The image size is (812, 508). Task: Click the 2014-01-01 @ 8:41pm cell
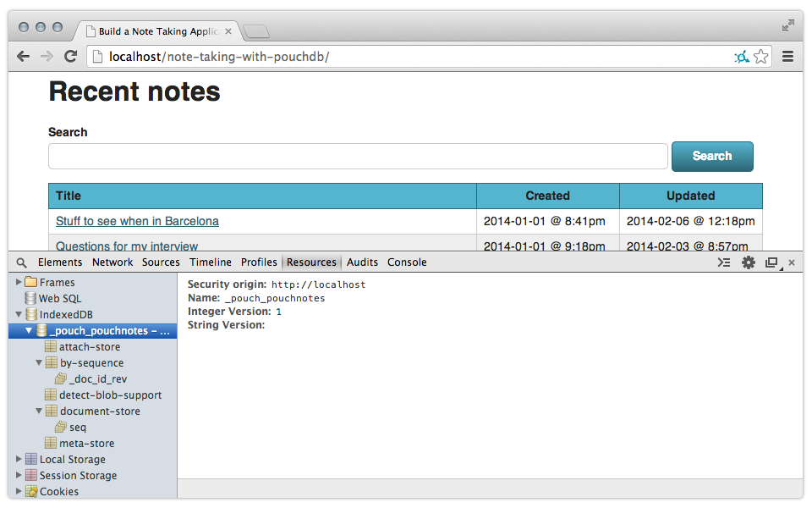(x=548, y=221)
